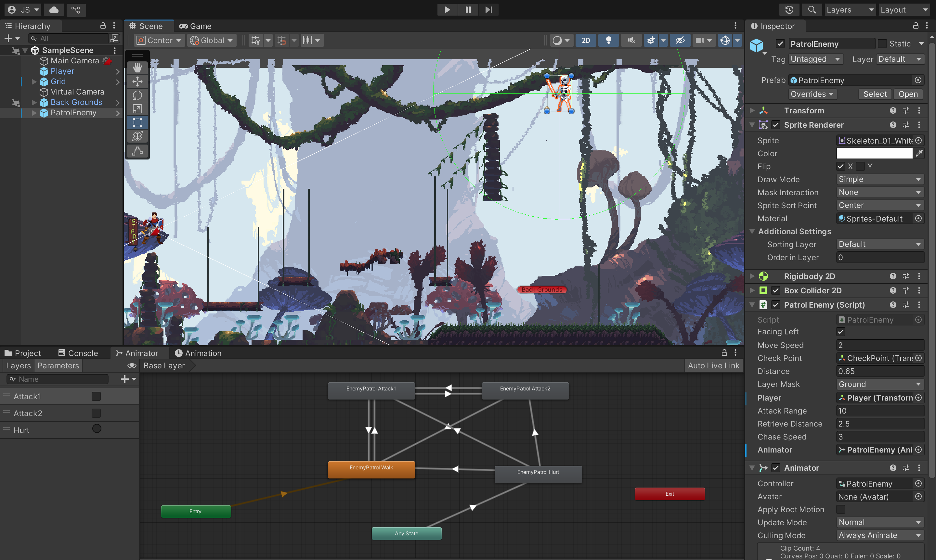Screen dimensions: 936x560
Task: Click the Play button
Action: 447,10
